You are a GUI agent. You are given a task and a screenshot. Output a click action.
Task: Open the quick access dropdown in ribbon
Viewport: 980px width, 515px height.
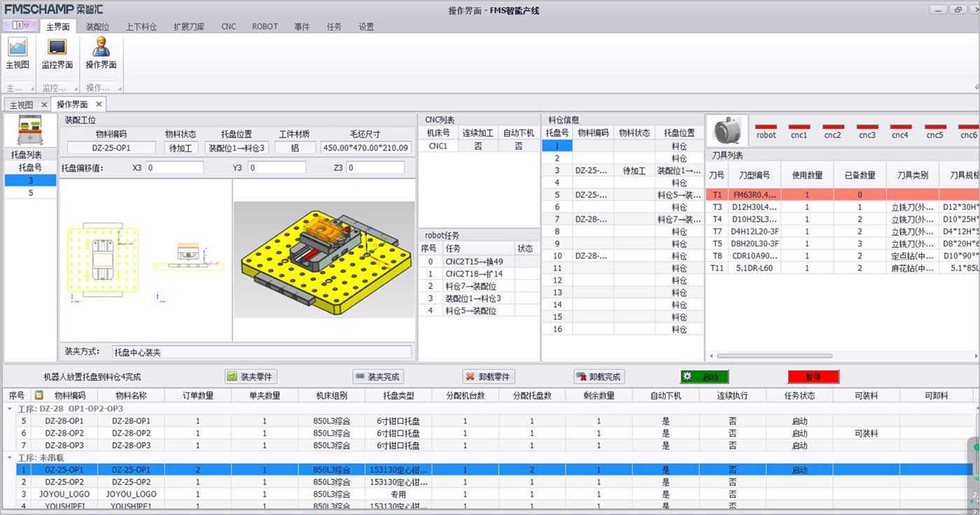(x=20, y=25)
